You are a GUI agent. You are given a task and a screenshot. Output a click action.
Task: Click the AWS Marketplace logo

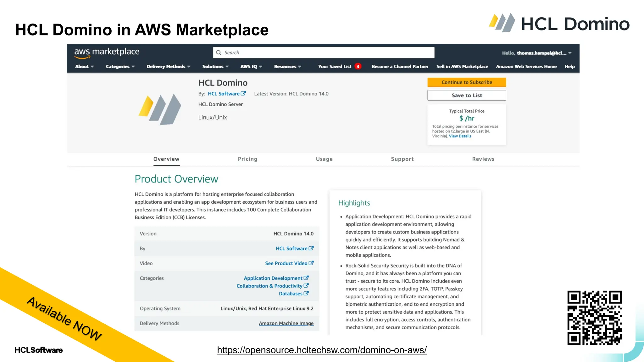(107, 52)
